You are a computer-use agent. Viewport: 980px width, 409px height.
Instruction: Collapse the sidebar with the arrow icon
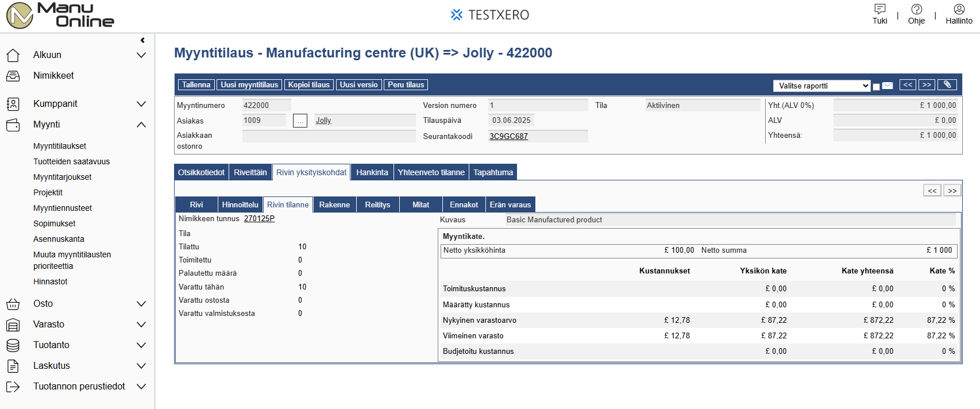pos(142,40)
